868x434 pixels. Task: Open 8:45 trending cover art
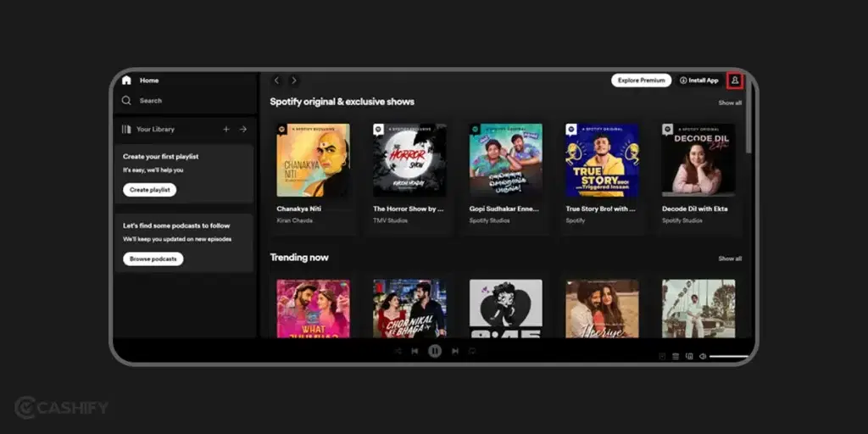click(x=506, y=309)
